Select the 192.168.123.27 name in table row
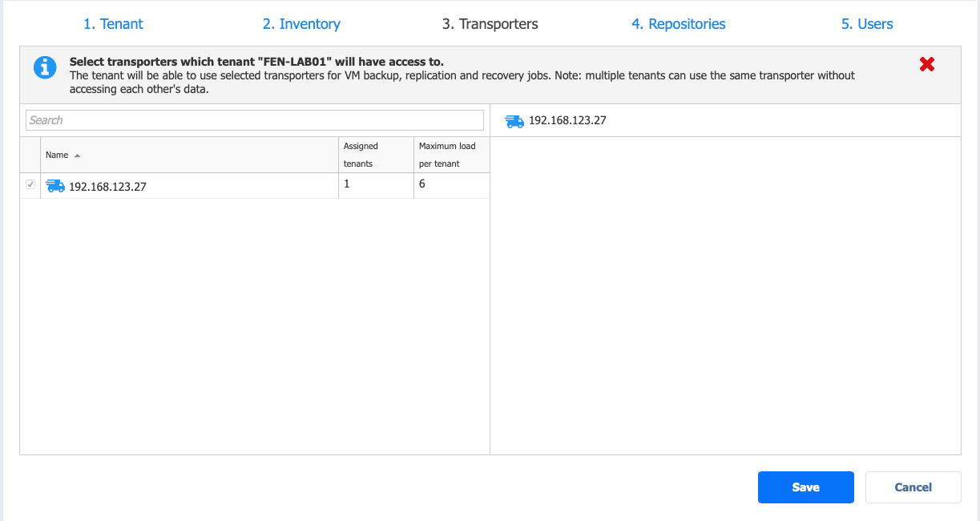The image size is (980, 521). click(x=108, y=187)
